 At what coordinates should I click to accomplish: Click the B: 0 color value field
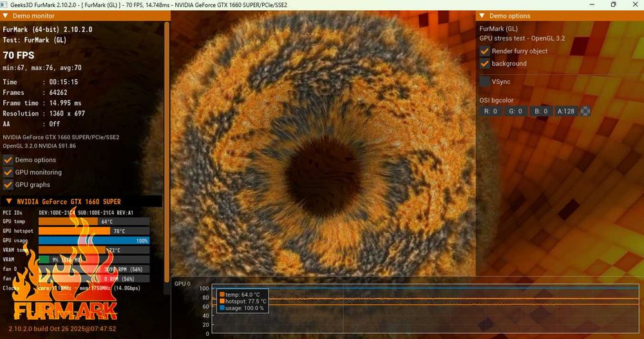541,111
